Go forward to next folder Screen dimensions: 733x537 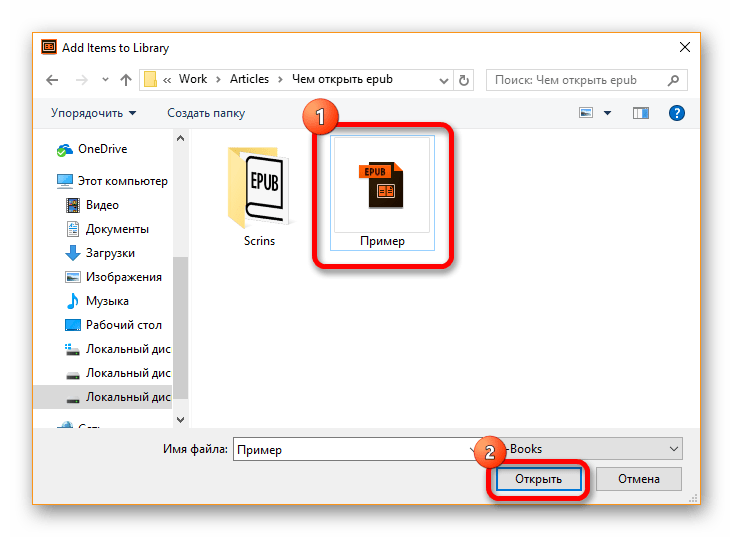[x=81, y=80]
